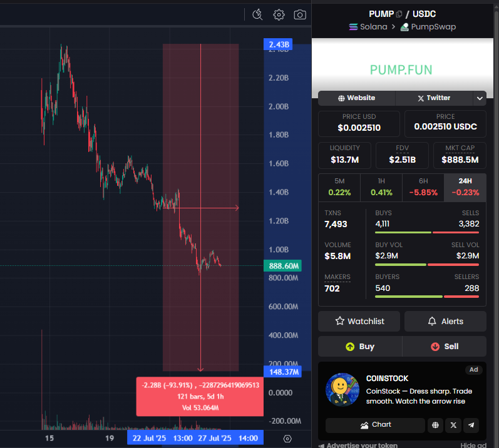Click the PumpSwap DEX logo
499x448 pixels.
tap(404, 27)
